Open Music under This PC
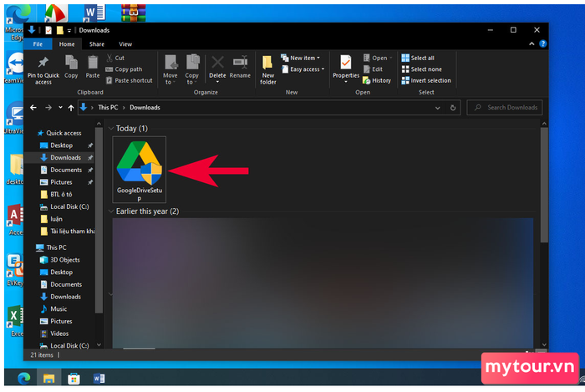Screen dimensions: 585x392 (58, 308)
